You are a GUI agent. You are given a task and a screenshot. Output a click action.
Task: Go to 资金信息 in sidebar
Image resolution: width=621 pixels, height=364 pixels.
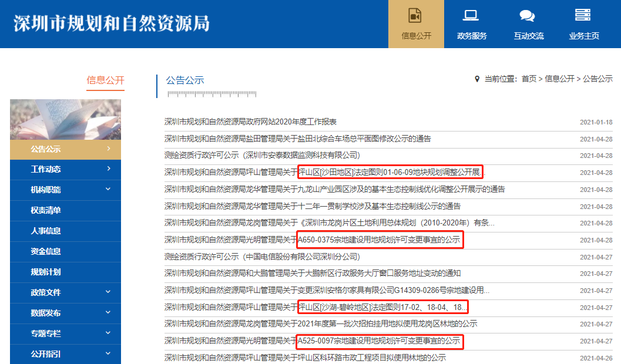pyautogui.click(x=46, y=251)
